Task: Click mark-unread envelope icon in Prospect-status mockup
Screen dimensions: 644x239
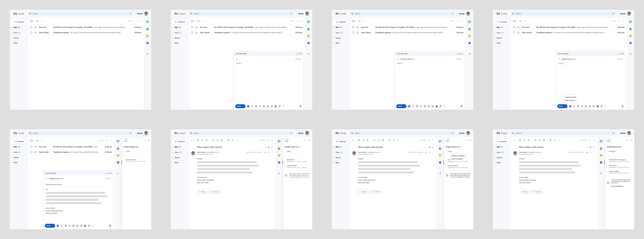Action: click(x=535, y=140)
